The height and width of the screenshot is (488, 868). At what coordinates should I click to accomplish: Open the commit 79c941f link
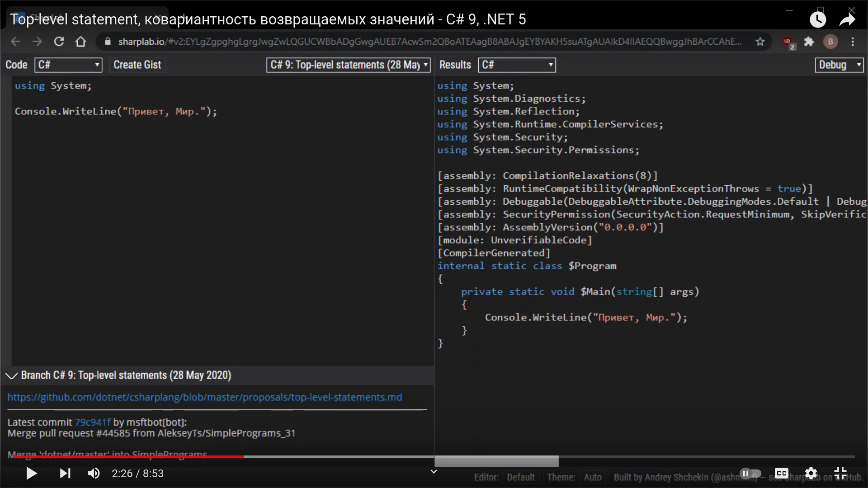[x=92, y=422]
